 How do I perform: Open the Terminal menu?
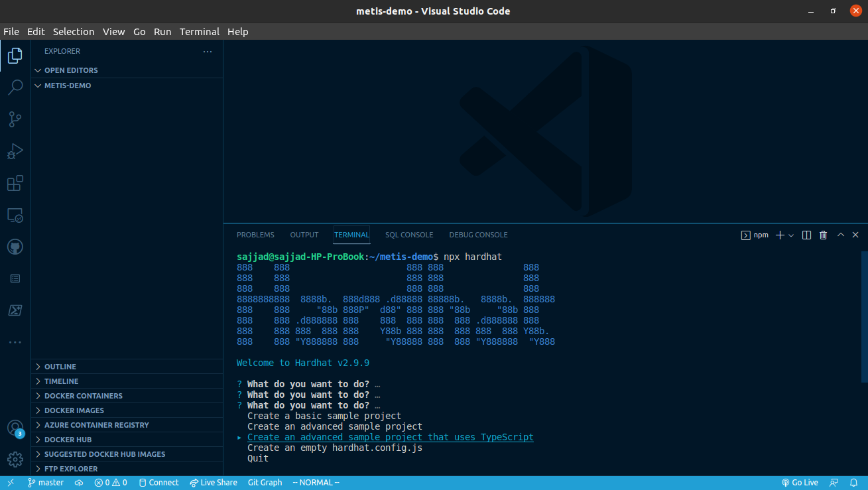click(x=199, y=32)
